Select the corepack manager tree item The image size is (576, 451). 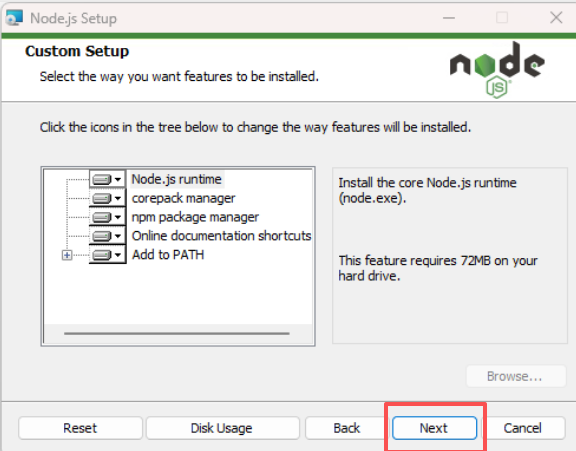[x=183, y=198]
